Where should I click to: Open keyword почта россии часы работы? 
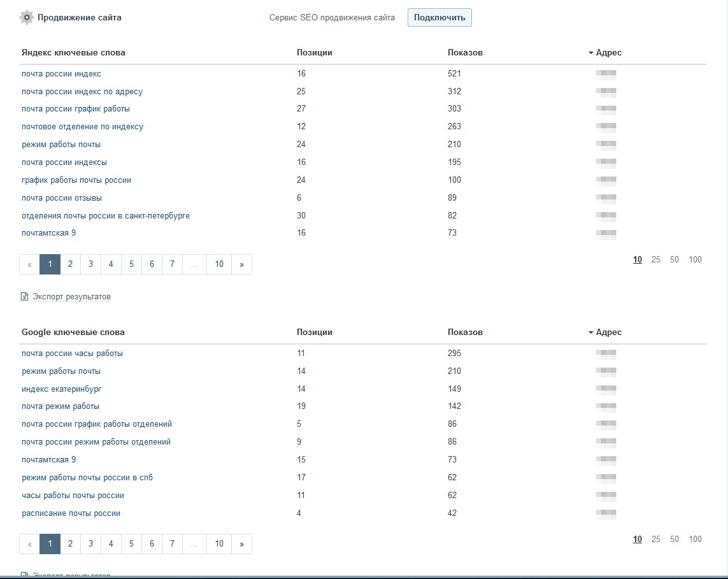tap(72, 354)
